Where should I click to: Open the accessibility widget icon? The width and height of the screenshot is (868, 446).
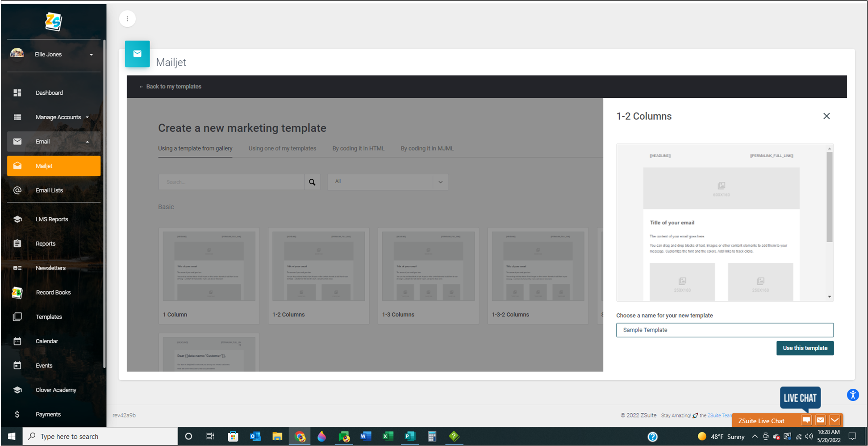point(853,395)
